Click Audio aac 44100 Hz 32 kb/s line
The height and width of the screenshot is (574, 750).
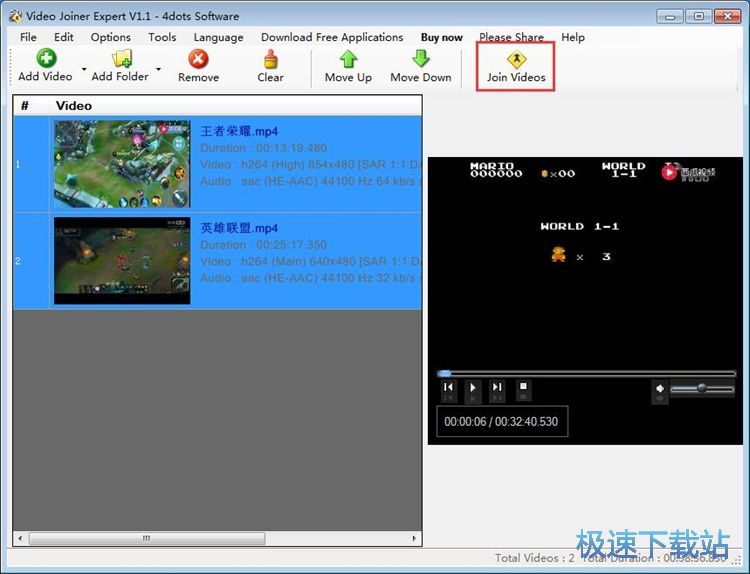point(311,278)
